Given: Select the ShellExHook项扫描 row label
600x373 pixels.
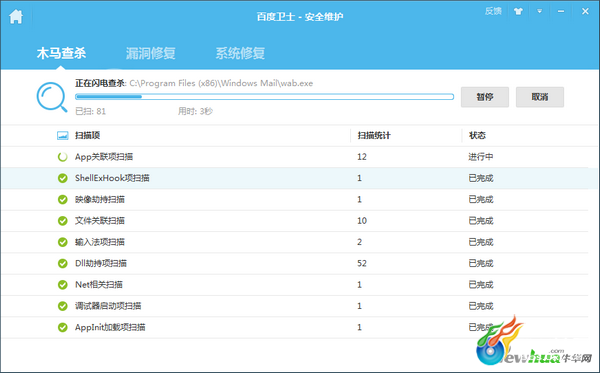Looking at the screenshot, I should coord(112,178).
